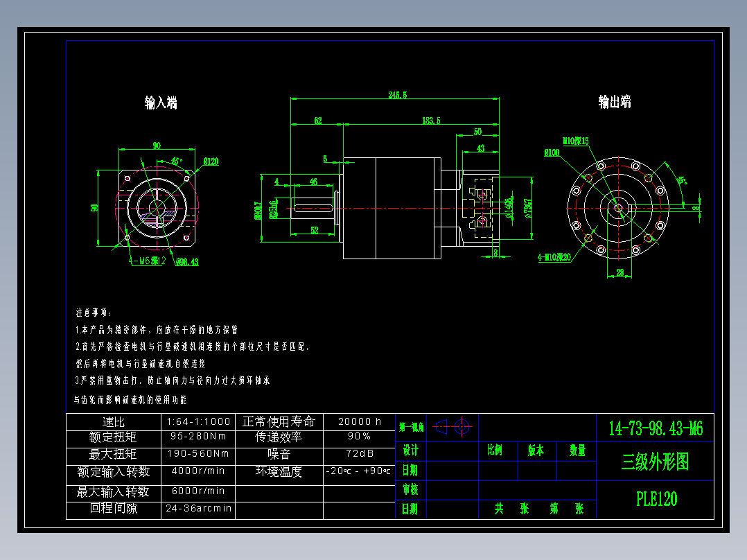Click the 45° angle dimension on input view
This screenshot has width=747, height=560.
click(175, 159)
